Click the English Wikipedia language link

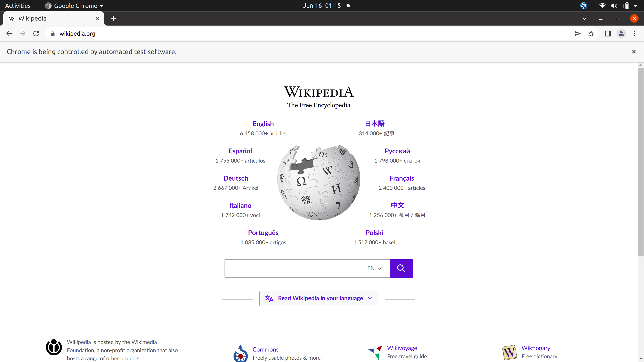263,124
